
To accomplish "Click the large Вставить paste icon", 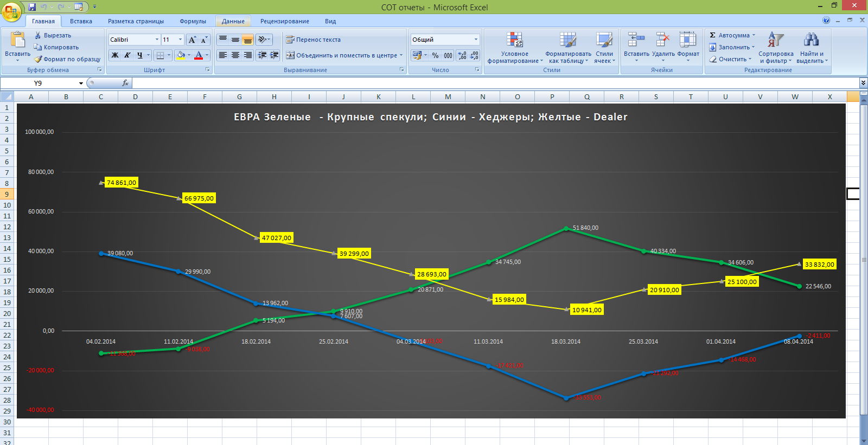I will click(x=17, y=40).
